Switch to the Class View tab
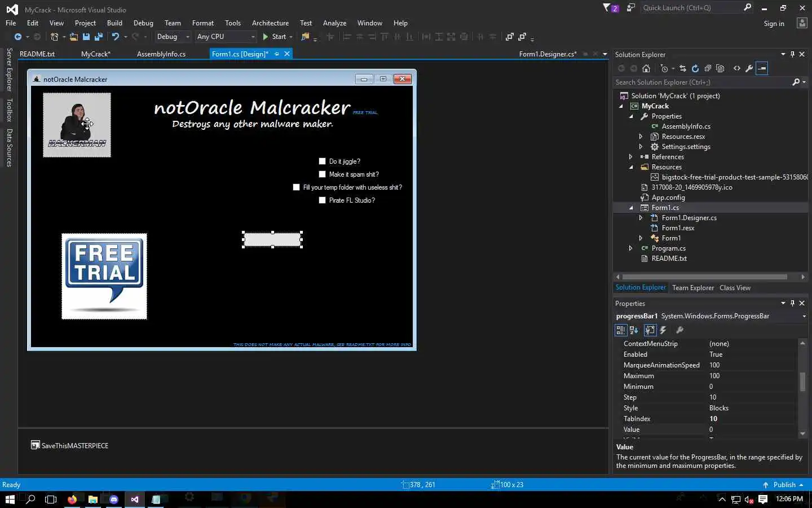This screenshot has height=508, width=812. click(735, 288)
